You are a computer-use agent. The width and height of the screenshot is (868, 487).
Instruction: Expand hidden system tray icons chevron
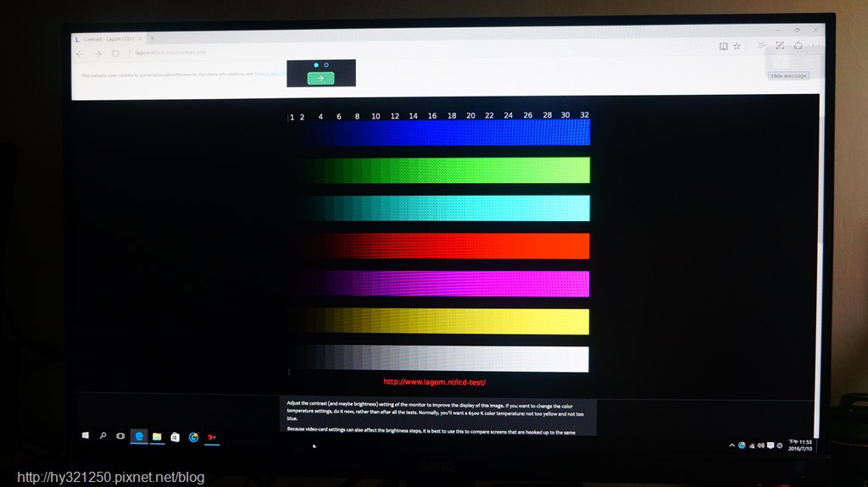(x=732, y=445)
